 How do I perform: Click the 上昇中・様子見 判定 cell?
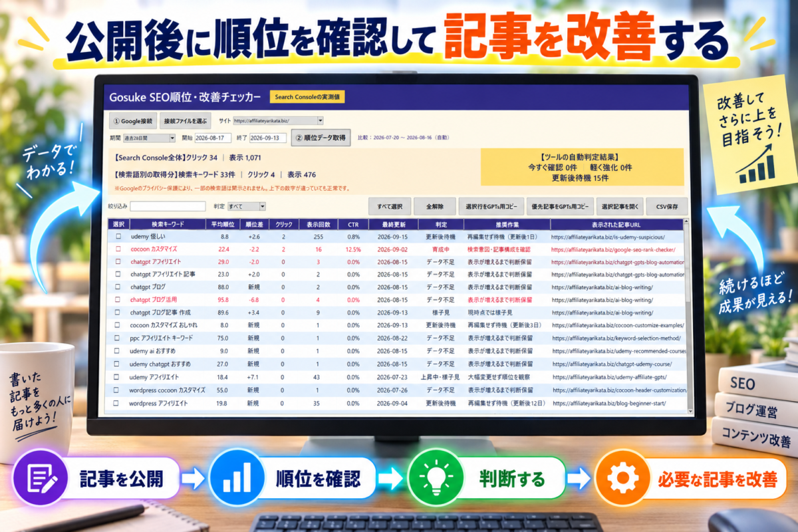[x=440, y=377]
